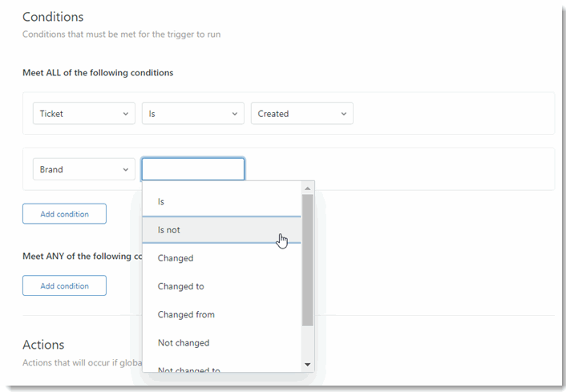Open the first row's Is operator dropdown
This screenshot has height=392, width=566.
coord(192,113)
